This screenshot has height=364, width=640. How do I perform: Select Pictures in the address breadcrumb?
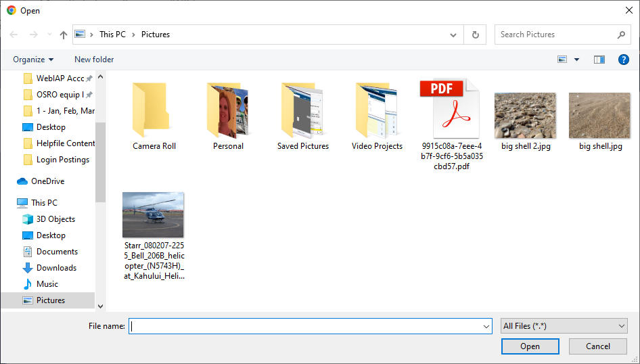pos(156,35)
